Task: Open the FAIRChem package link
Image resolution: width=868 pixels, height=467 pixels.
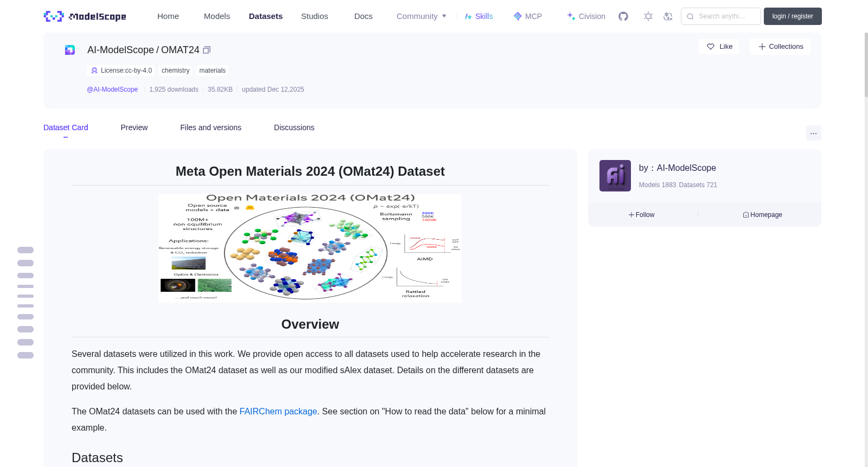Action: click(x=278, y=411)
